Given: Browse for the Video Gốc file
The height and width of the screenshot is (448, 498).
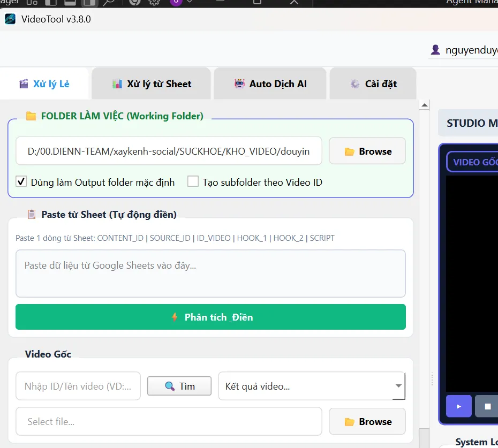Looking at the screenshot, I should coord(367,422).
